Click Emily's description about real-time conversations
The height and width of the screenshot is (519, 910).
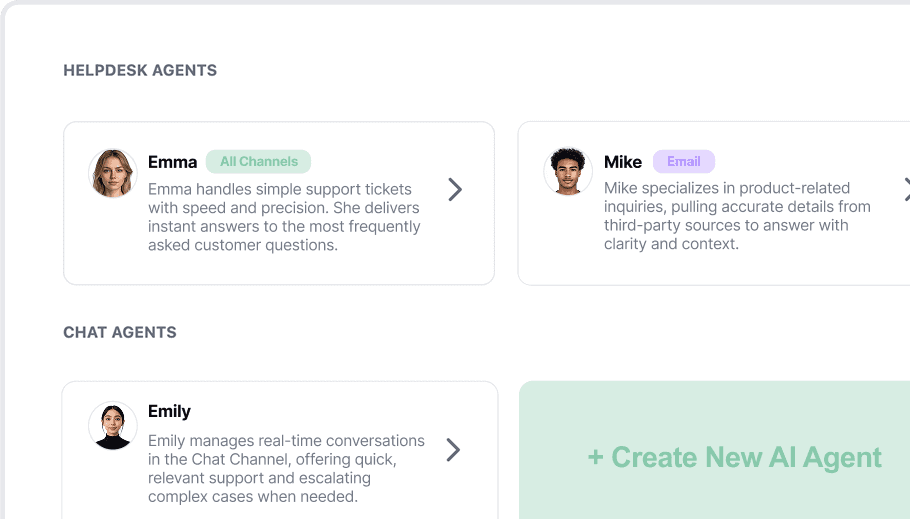pos(286,469)
